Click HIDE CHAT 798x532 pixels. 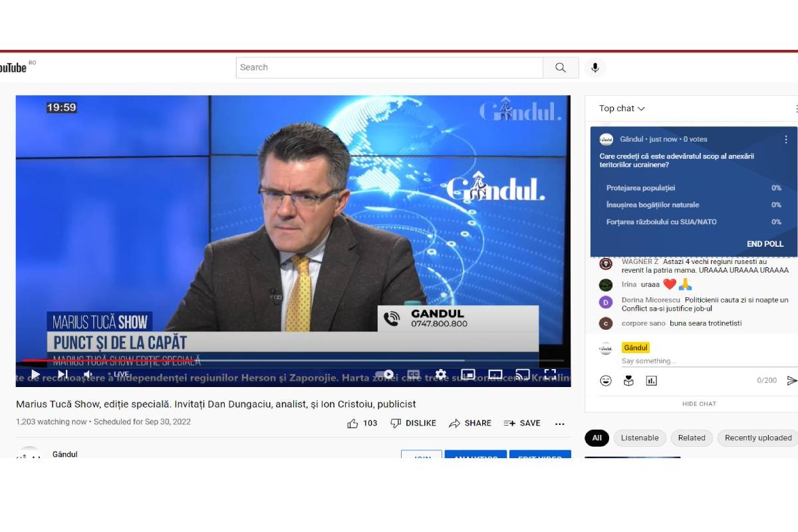pos(699,404)
